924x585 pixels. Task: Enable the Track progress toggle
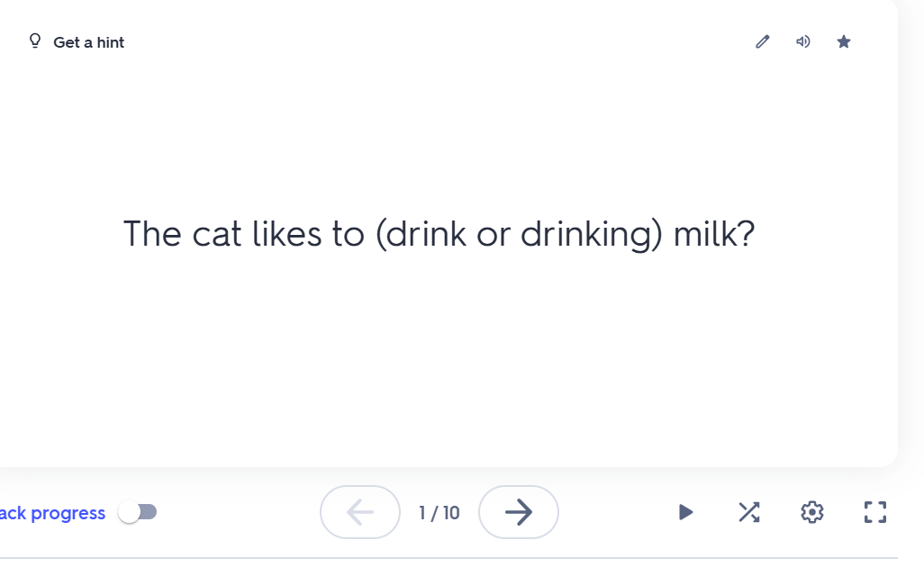tap(138, 512)
